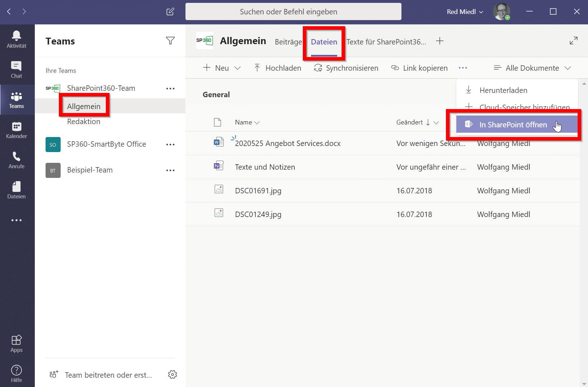Click Link kopieren button

pyautogui.click(x=419, y=68)
